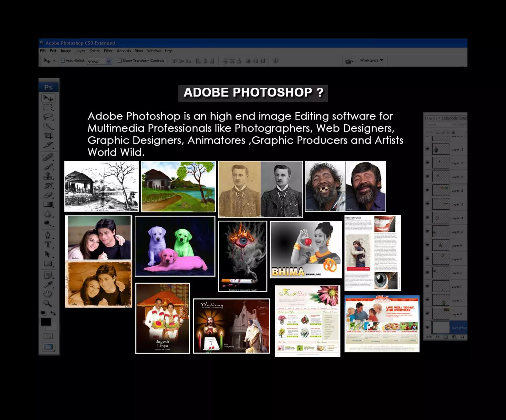Change screen mode from toolbox bottom
Image resolution: width=506 pixels, height=420 pixels.
point(48,347)
